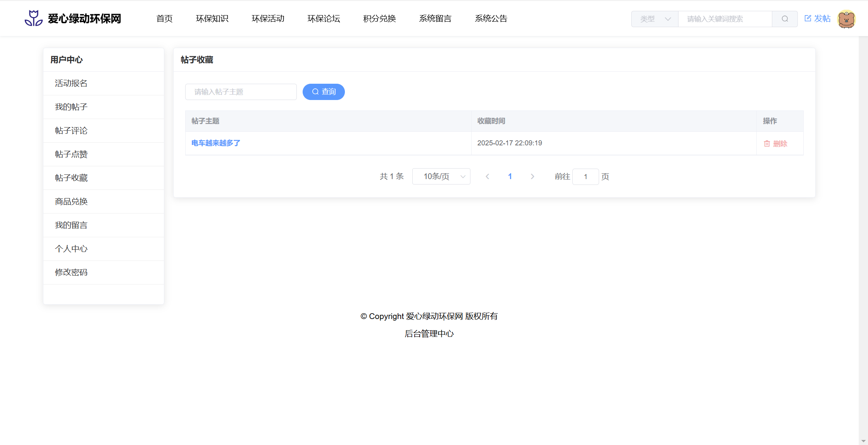Screen dimensions: 868x445
Task: Click the trash icon for 删除
Action: (x=767, y=144)
